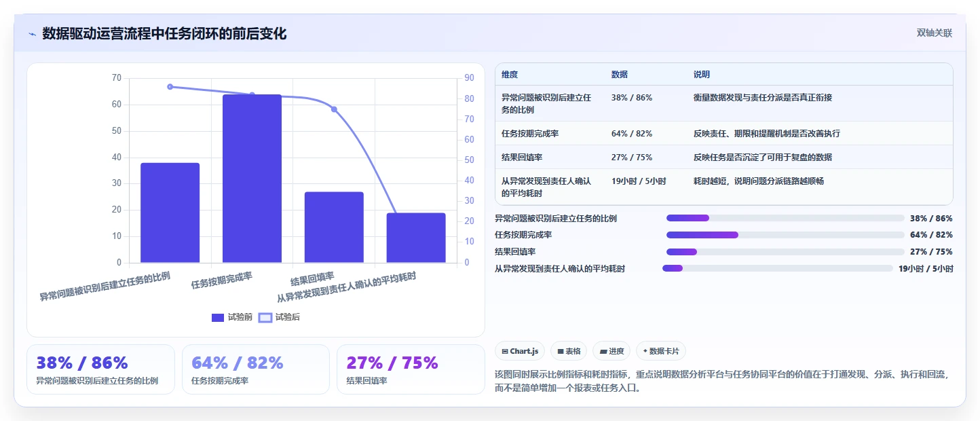980x421 pixels.
Task: Click x-axis label 结果回填率 under chart
Action: pos(312,279)
